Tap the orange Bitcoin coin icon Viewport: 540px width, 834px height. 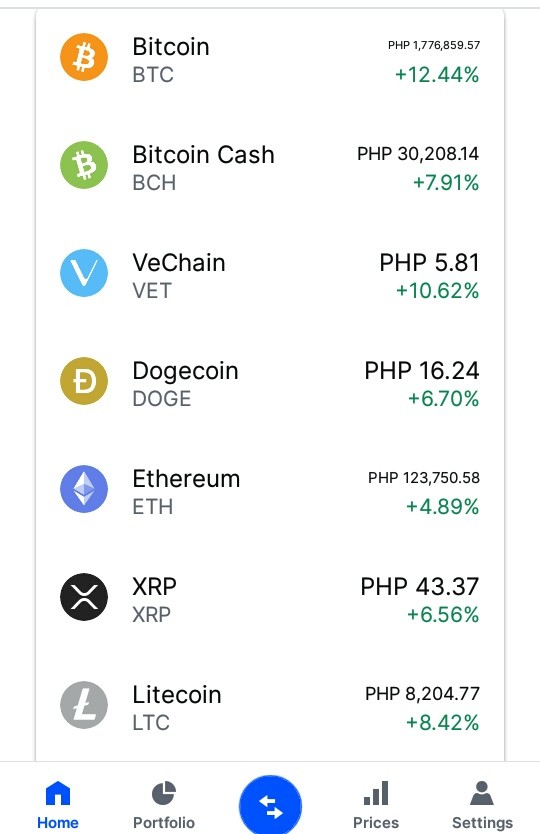[x=84, y=57]
